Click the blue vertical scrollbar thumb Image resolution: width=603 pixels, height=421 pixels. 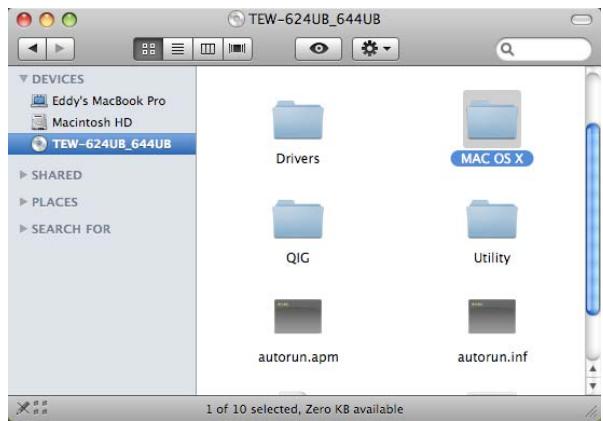tap(593, 219)
